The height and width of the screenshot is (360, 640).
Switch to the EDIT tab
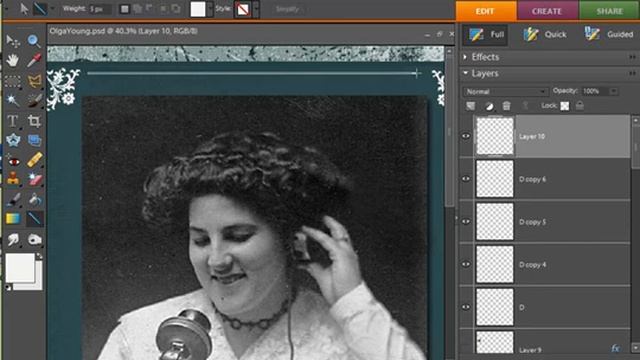click(486, 11)
